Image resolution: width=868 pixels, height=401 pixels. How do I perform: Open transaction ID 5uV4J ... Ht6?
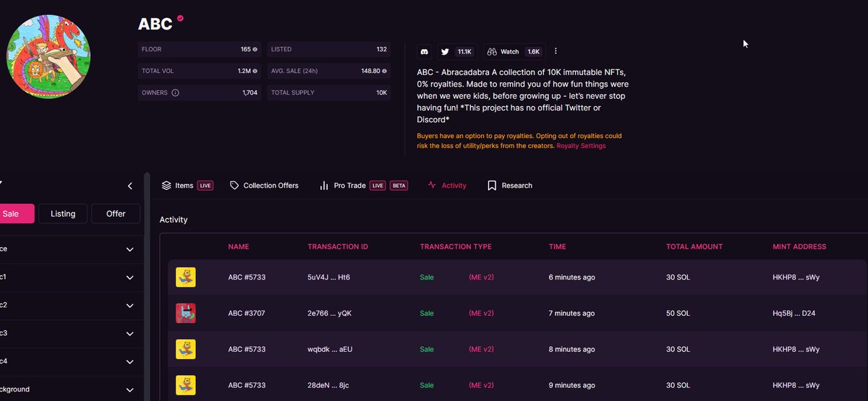click(329, 277)
